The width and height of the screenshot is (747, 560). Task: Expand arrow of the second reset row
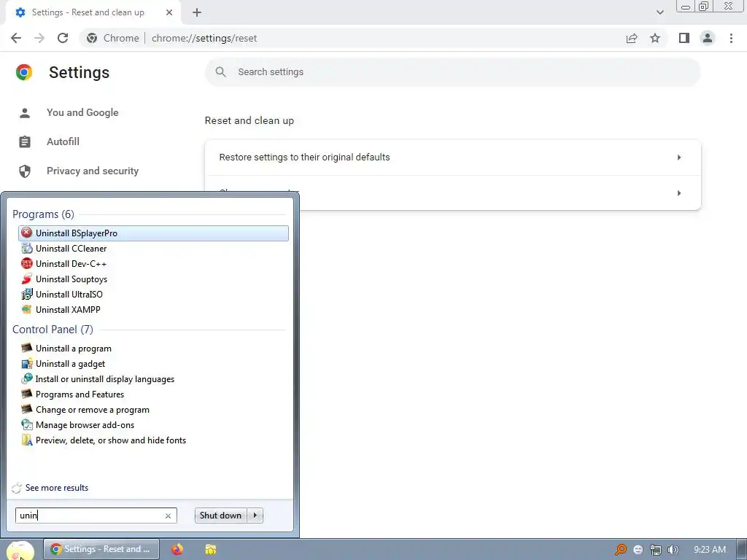[679, 193]
